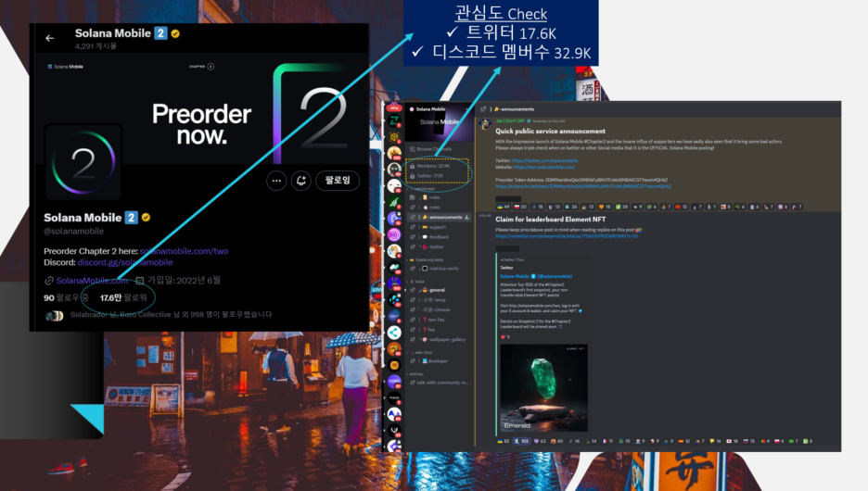The width and height of the screenshot is (868, 491).
Task: Toggle the highlighted reaction with 102
Action: coord(521,441)
